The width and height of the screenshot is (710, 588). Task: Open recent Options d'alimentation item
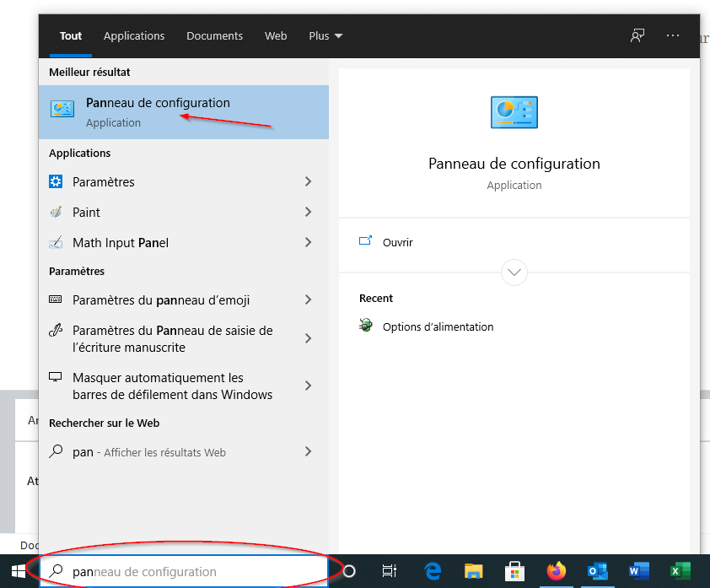tap(438, 326)
